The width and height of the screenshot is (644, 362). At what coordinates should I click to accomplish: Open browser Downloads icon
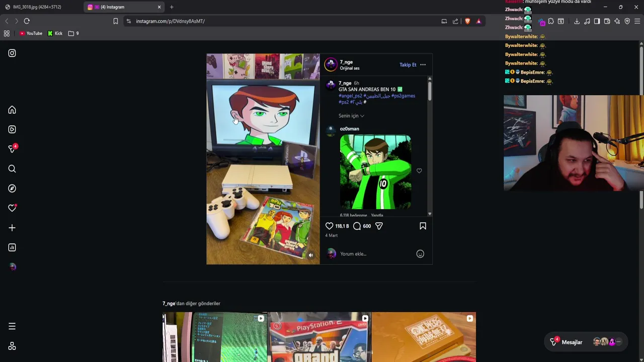point(577,21)
